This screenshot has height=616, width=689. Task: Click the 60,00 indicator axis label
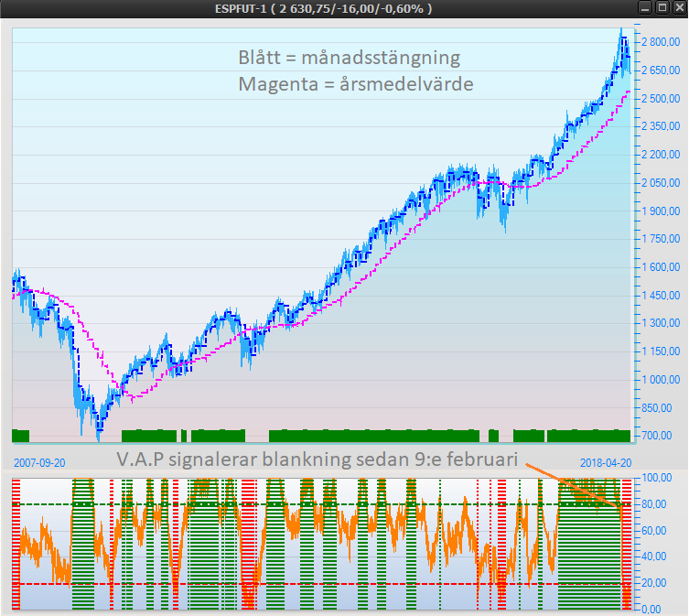click(x=654, y=531)
